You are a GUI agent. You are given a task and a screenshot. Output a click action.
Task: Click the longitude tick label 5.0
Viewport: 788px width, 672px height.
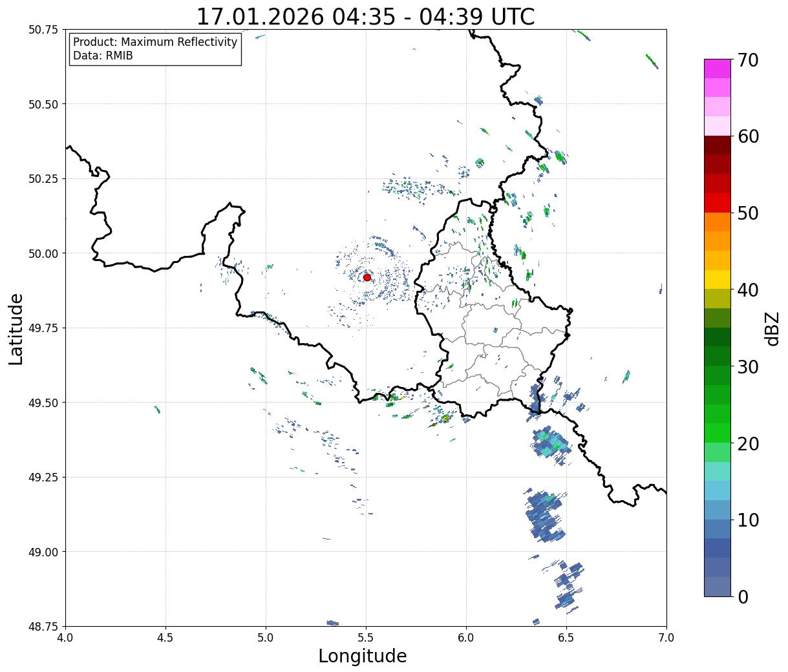point(266,637)
